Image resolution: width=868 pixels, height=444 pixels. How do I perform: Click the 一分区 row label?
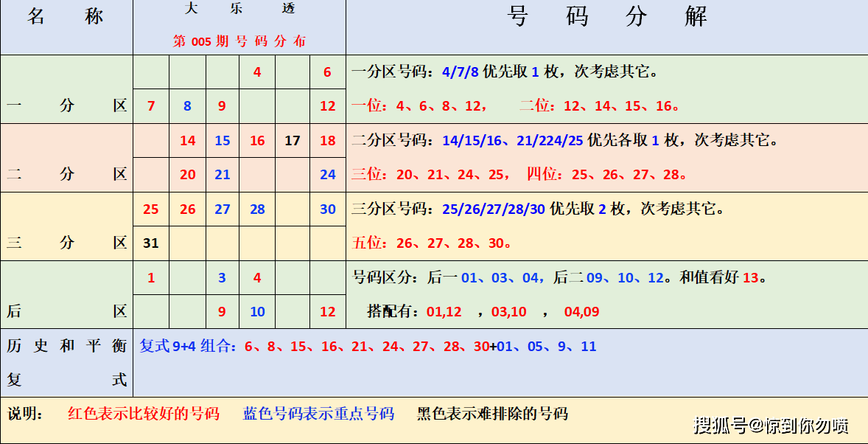pos(66,105)
